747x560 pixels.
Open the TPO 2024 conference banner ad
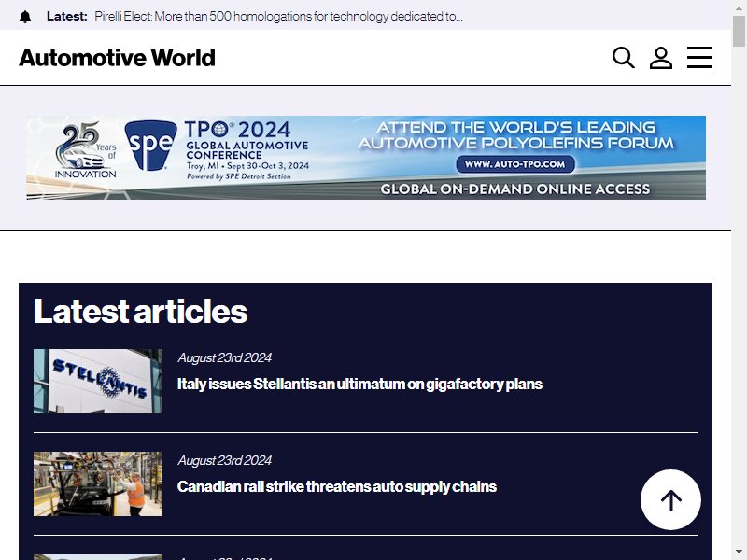tap(366, 158)
